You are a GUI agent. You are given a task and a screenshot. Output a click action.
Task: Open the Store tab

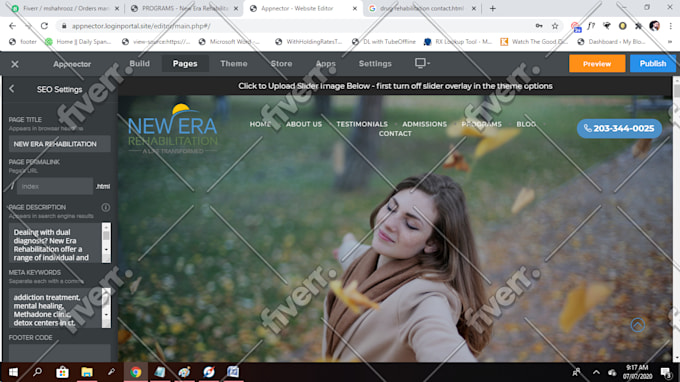click(281, 63)
